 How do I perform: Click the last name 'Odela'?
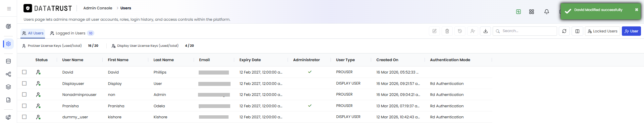[159, 106]
